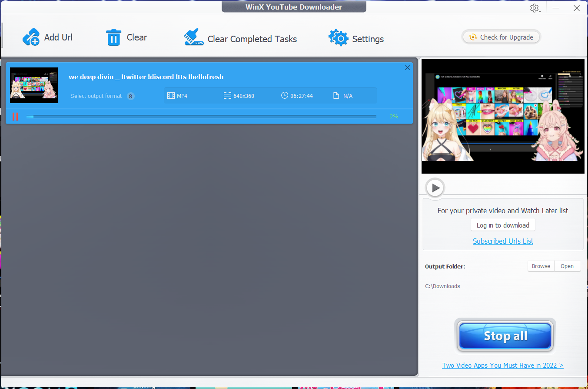Click the 2% progress percentage text
The image size is (588, 389).
[394, 117]
